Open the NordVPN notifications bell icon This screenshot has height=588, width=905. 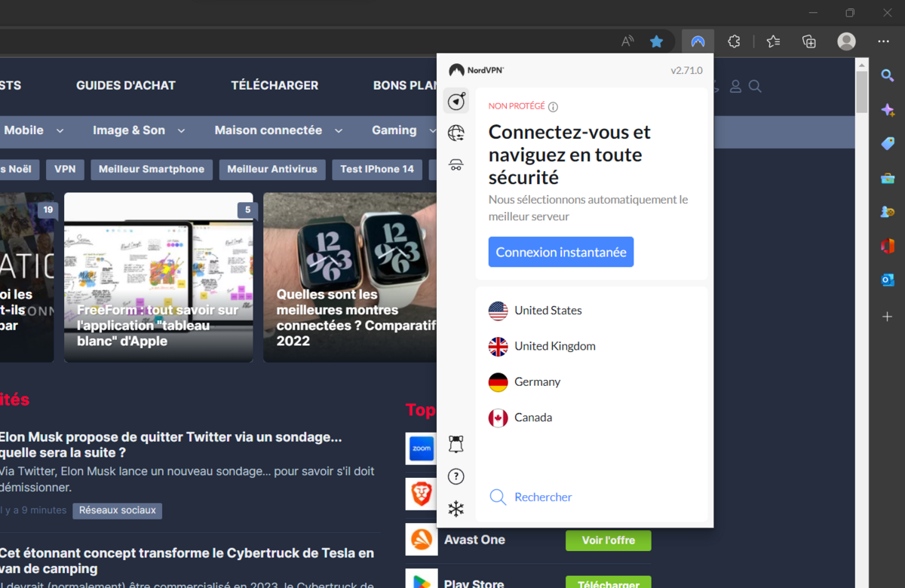(x=456, y=444)
